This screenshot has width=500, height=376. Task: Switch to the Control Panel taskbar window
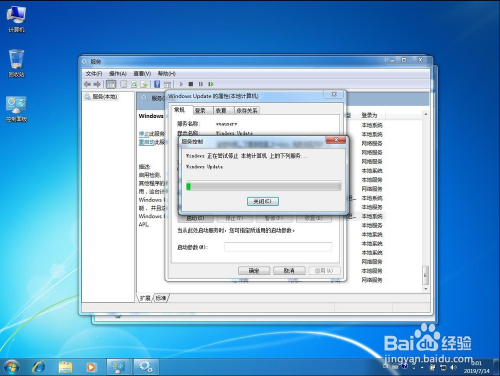118,367
